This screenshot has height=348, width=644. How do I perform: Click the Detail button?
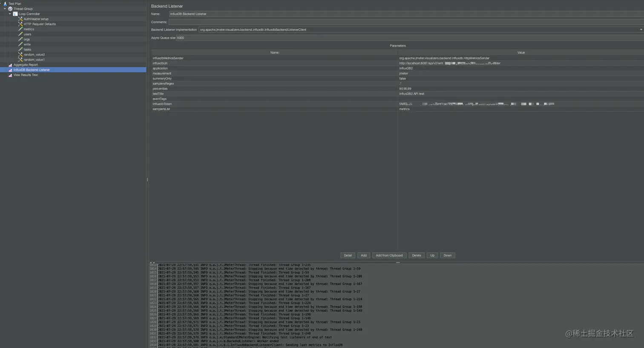point(348,255)
